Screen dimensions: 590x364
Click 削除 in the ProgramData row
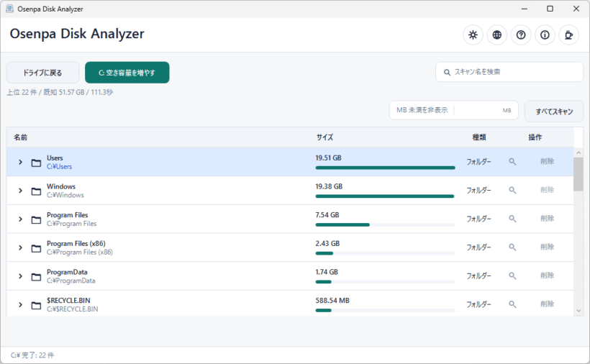tap(547, 276)
